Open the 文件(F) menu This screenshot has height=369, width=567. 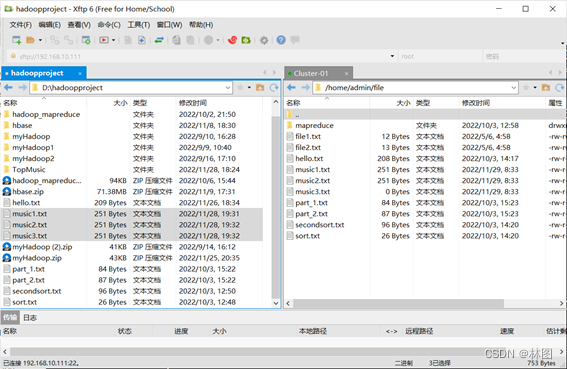click(21, 25)
